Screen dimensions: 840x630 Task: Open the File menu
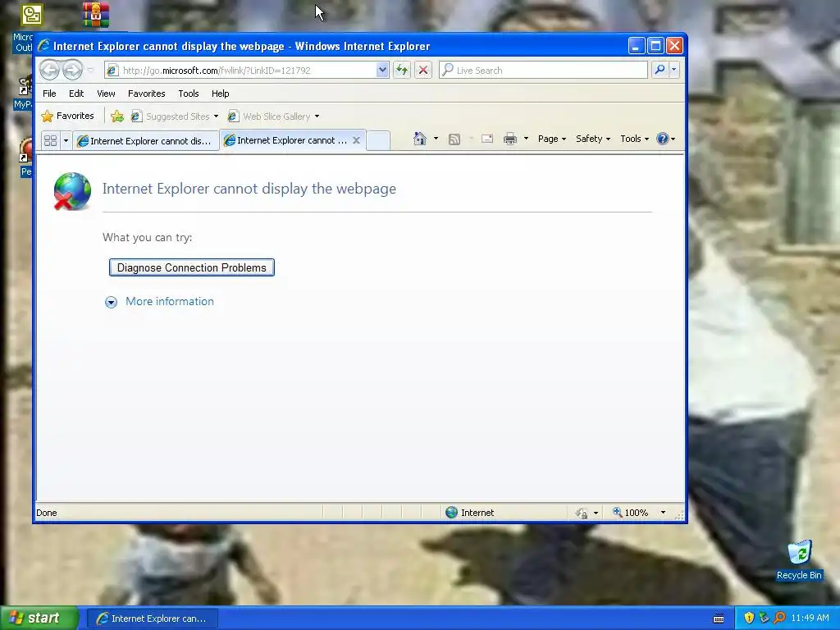click(49, 94)
